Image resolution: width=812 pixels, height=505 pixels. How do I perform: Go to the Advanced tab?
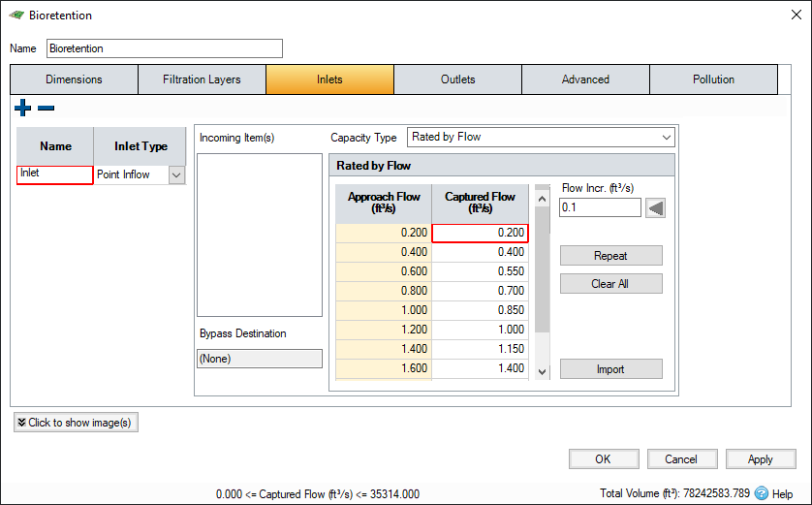[585, 79]
